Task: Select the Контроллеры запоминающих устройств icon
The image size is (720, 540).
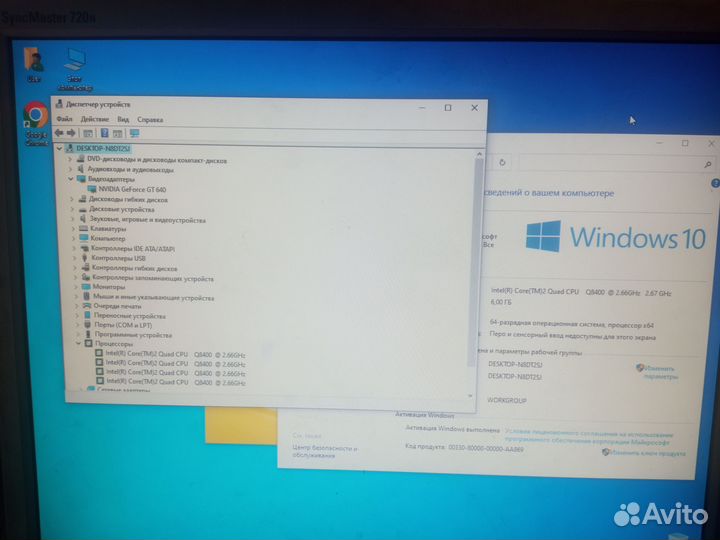Action: (86, 277)
